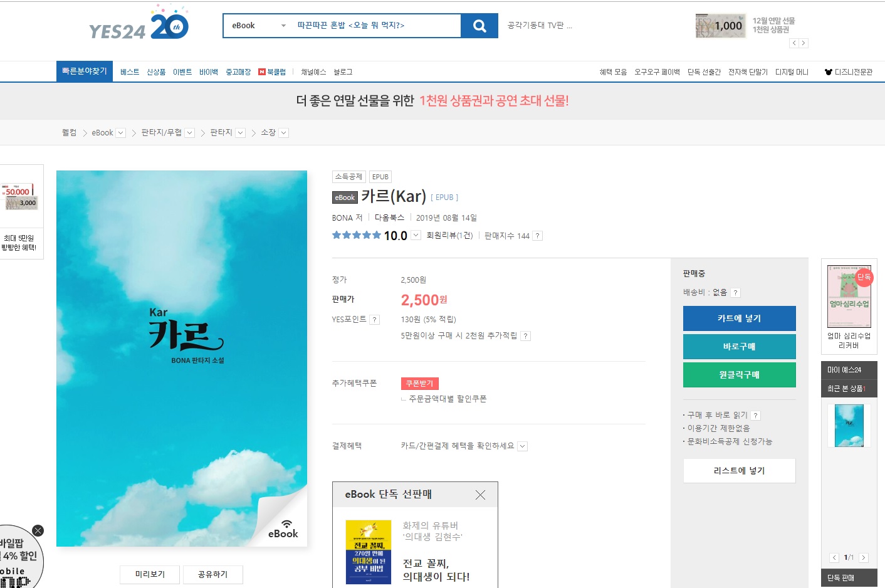
Task: Expand the 판타지 breadcrumb dropdown
Action: coord(240,133)
